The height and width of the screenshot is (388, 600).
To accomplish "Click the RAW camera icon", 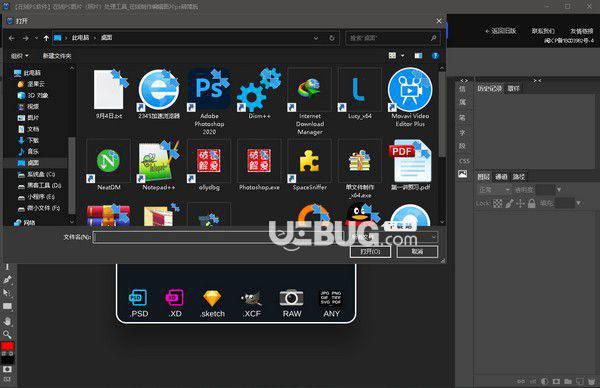I will tap(291, 298).
